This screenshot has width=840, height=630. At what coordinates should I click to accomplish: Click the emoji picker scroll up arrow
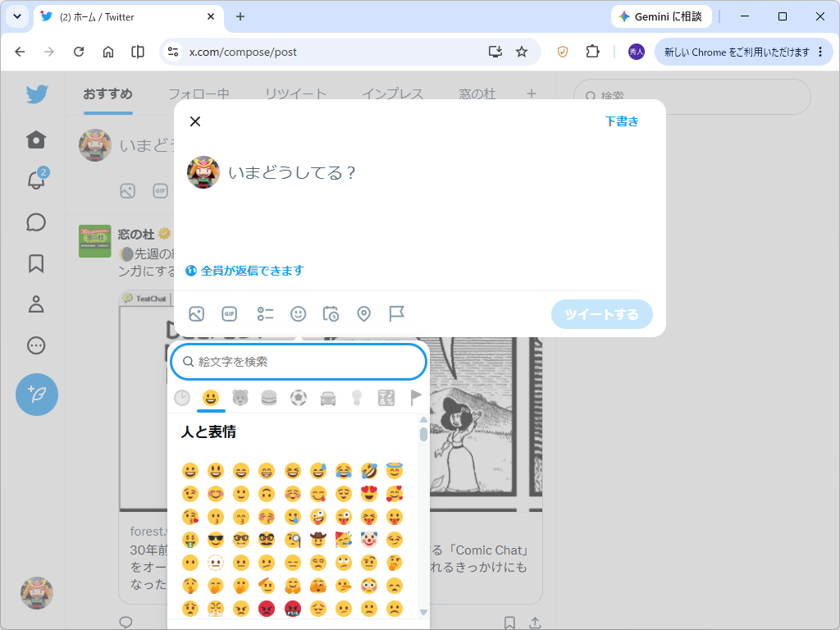(424, 420)
